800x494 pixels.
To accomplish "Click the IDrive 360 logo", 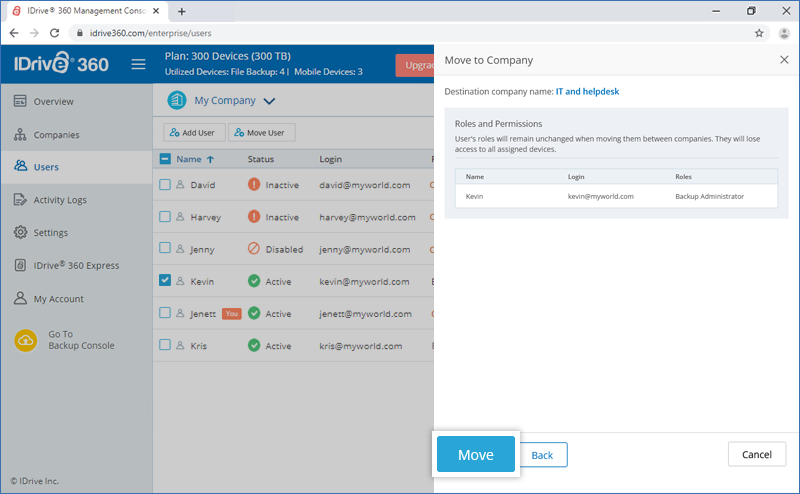I will (x=61, y=63).
